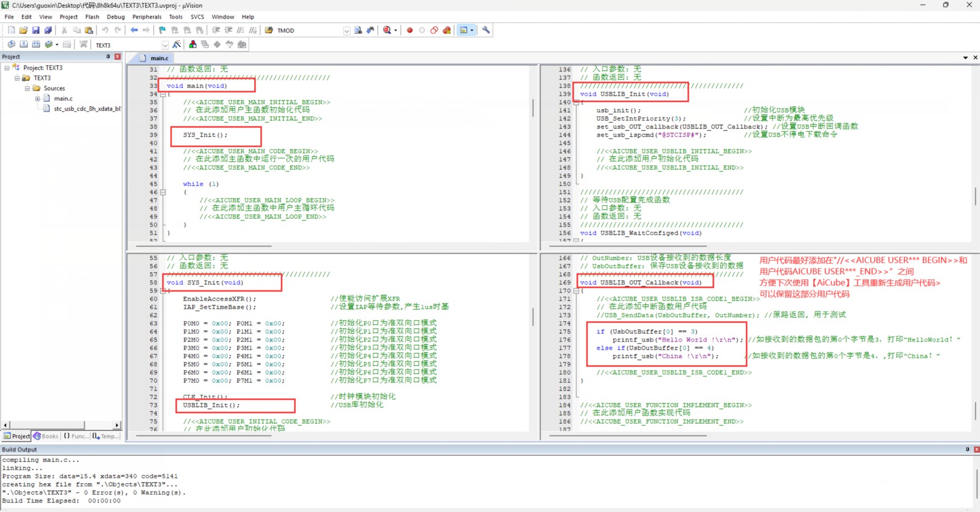Viewport: 980px width, 512px height.
Task: Click the Save file toolbar icon
Action: click(x=36, y=30)
